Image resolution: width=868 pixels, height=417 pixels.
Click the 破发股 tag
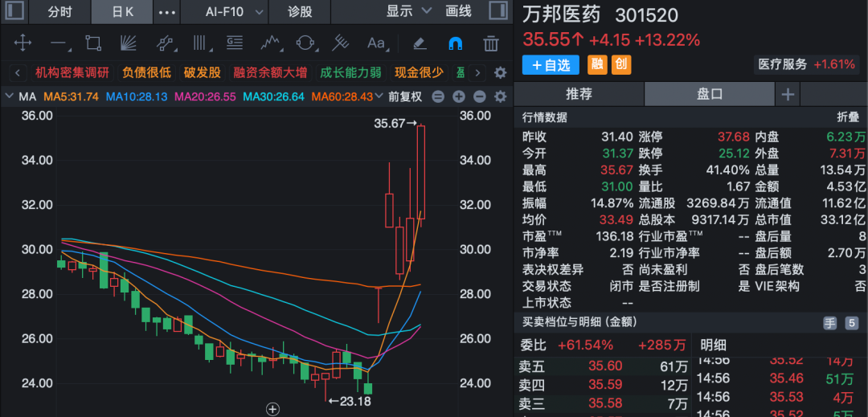coord(202,72)
